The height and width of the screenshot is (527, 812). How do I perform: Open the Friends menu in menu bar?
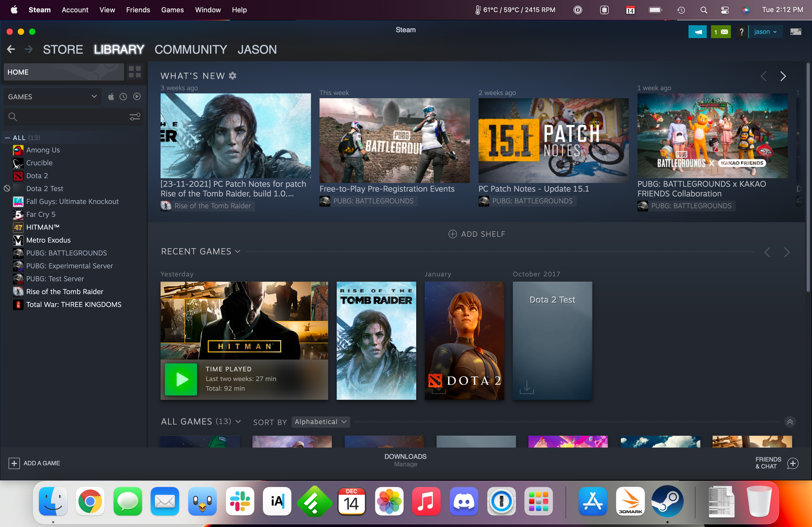138,10
